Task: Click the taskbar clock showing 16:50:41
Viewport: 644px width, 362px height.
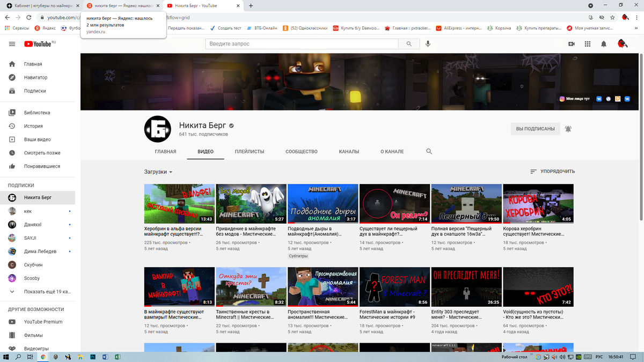Action: point(615,357)
